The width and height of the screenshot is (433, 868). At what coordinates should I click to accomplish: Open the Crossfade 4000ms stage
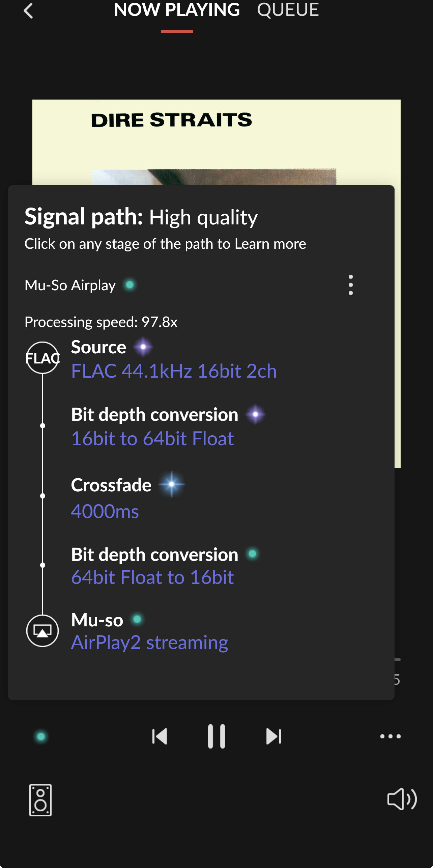[x=105, y=511]
